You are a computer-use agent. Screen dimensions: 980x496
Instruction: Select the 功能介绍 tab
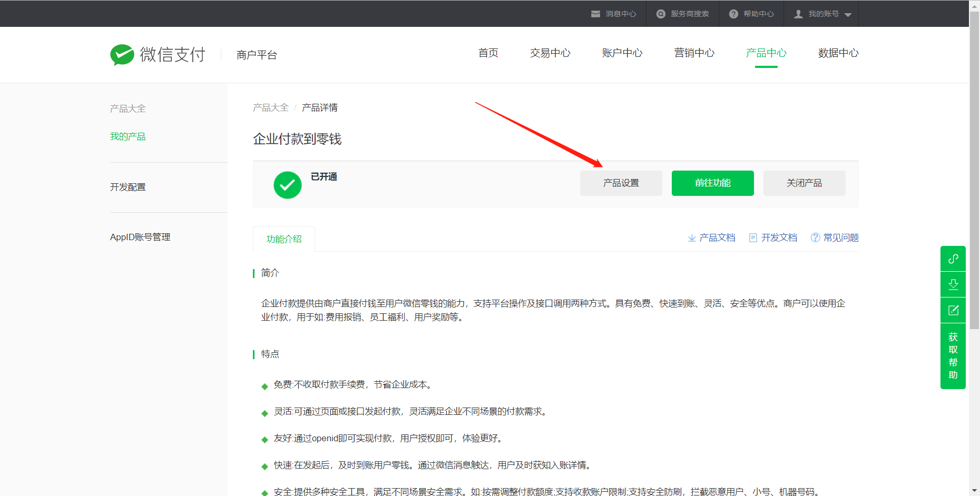pos(284,239)
